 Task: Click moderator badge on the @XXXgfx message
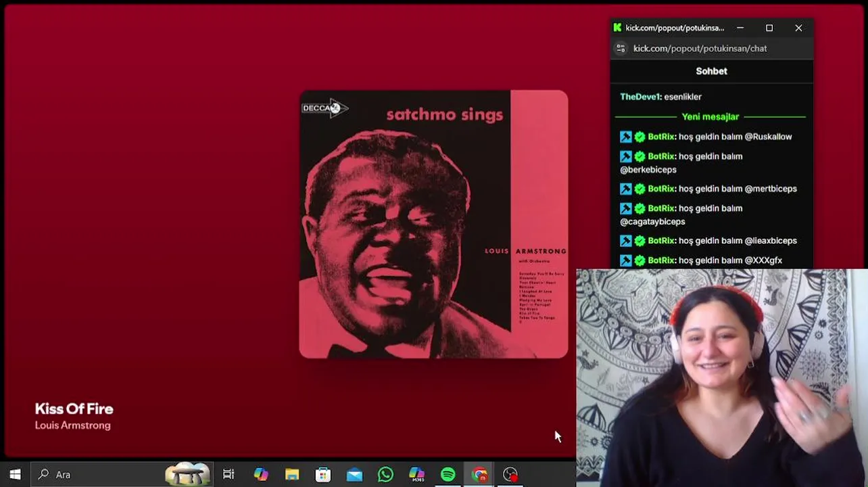(x=626, y=260)
